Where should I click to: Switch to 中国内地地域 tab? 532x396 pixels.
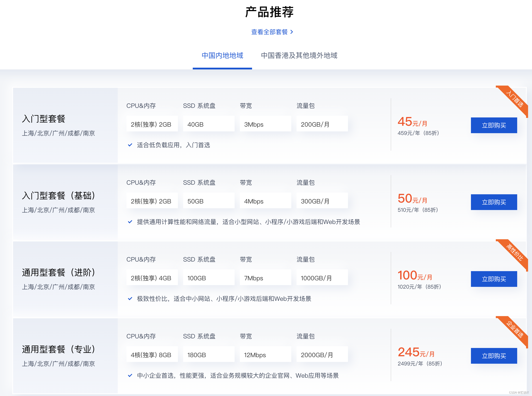tap(222, 56)
